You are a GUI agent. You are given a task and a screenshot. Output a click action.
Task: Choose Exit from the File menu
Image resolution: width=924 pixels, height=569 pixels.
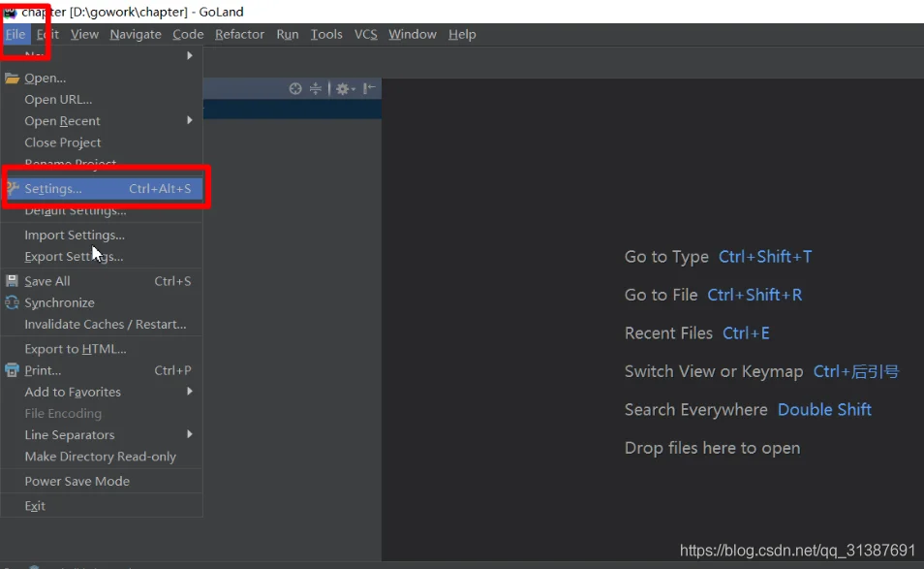[102, 506]
